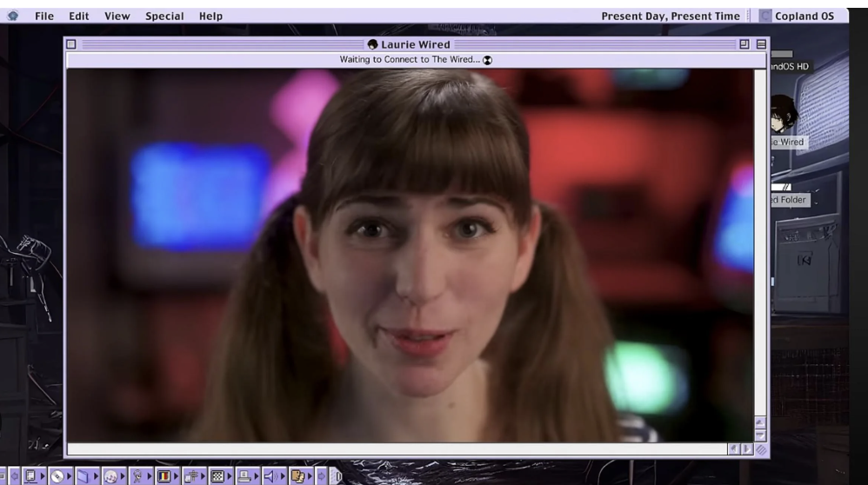The image size is (868, 485).
Task: Click the vertical scrollbar down arrow
Action: click(760, 435)
